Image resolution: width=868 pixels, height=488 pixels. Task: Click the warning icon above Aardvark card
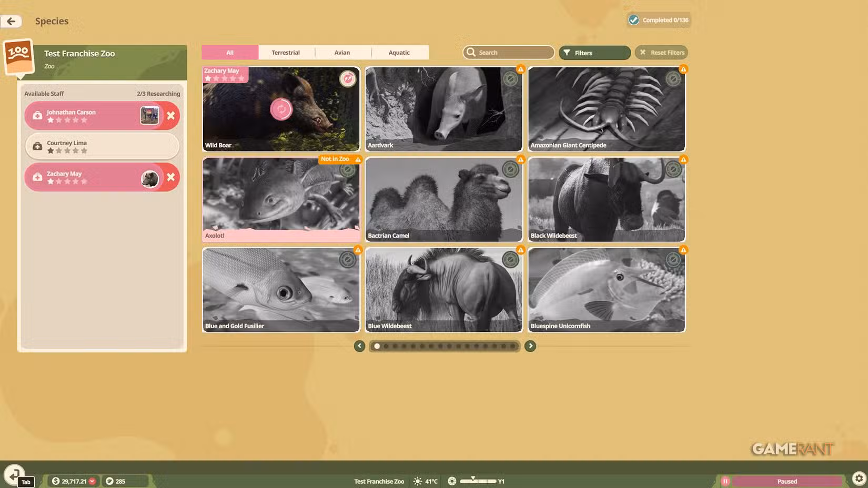pos(520,69)
